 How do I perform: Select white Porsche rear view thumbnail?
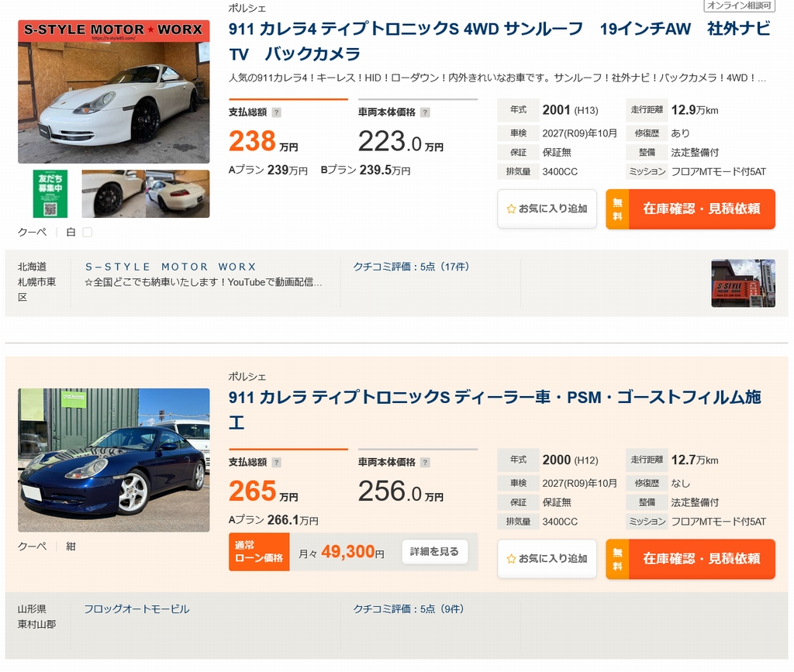[177, 194]
